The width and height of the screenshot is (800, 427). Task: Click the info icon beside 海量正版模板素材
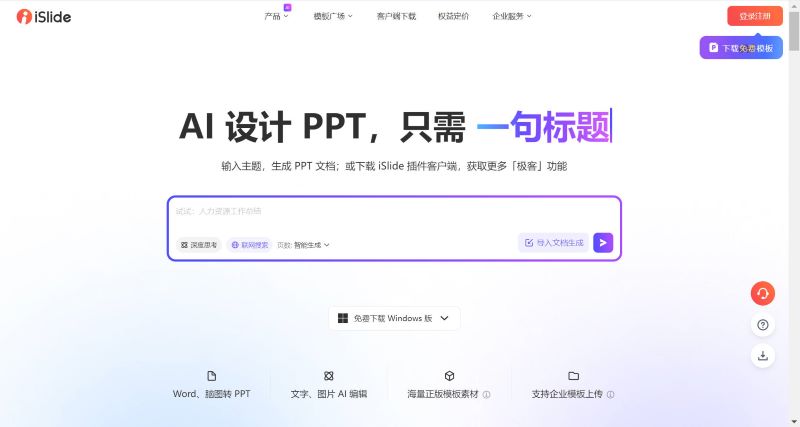[486, 395]
